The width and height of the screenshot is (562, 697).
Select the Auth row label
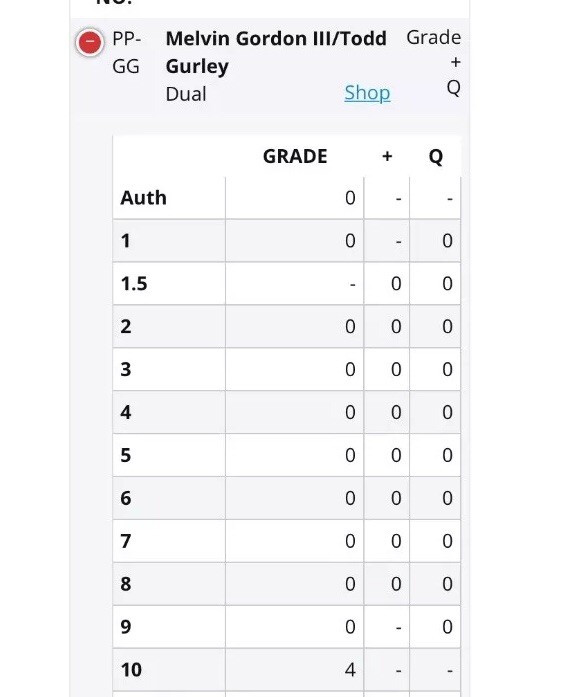coord(144,198)
